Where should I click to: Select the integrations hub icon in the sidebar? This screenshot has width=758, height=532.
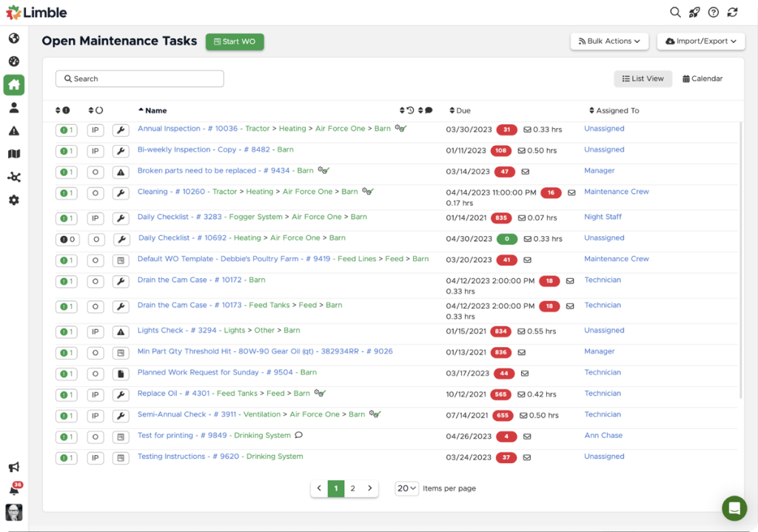[13, 177]
